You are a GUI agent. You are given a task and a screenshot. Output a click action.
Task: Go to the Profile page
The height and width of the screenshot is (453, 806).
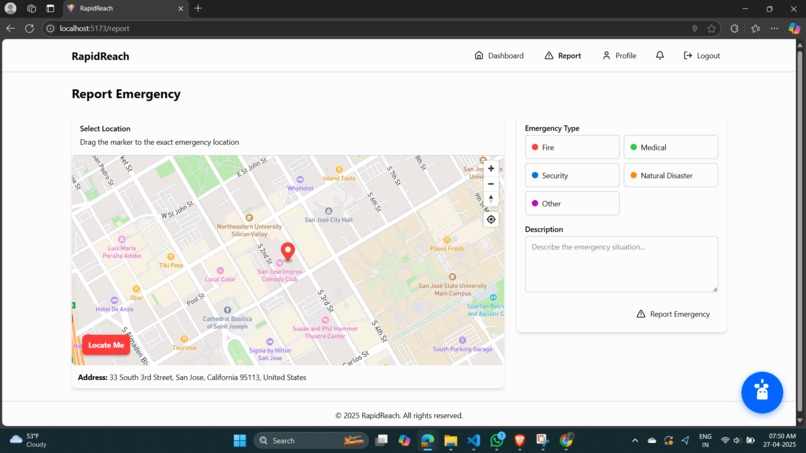click(619, 56)
